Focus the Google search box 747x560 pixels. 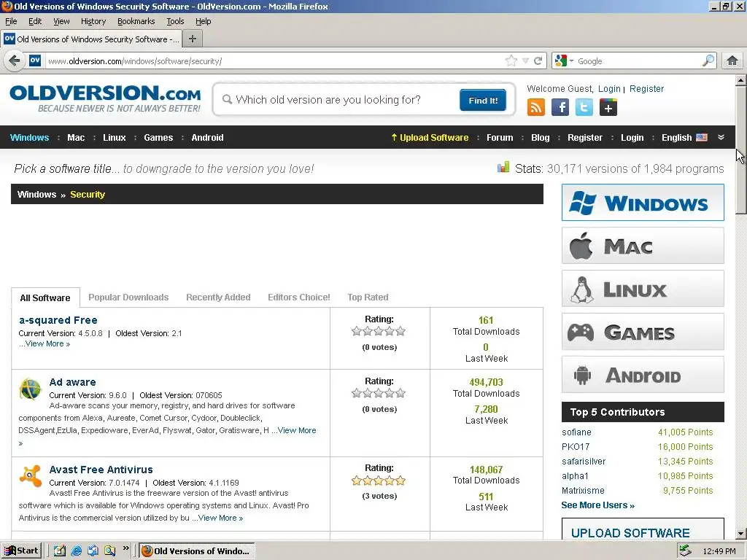[638, 61]
